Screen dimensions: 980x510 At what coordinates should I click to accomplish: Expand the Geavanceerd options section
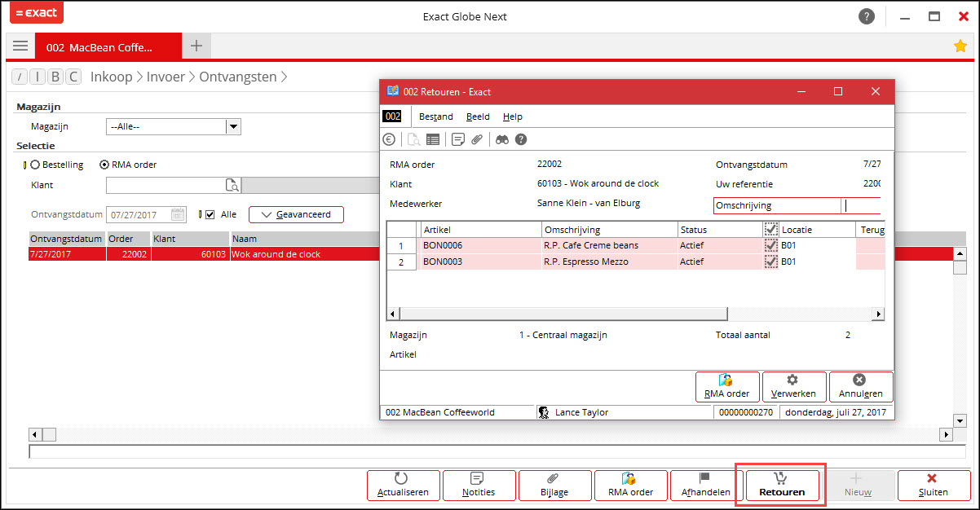pyautogui.click(x=295, y=215)
